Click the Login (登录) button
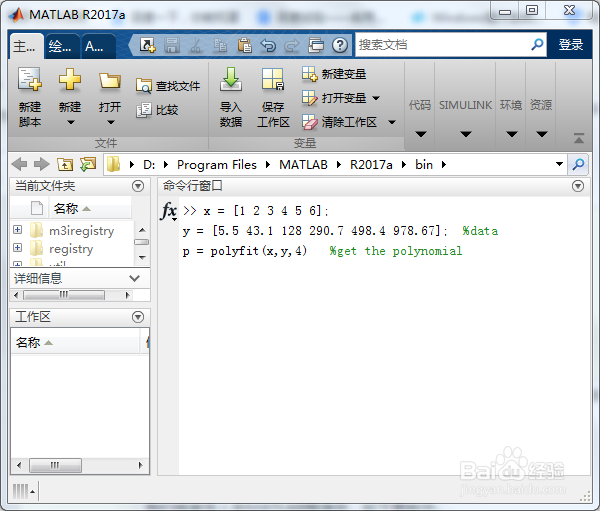This screenshot has height=511, width=600. tap(571, 45)
